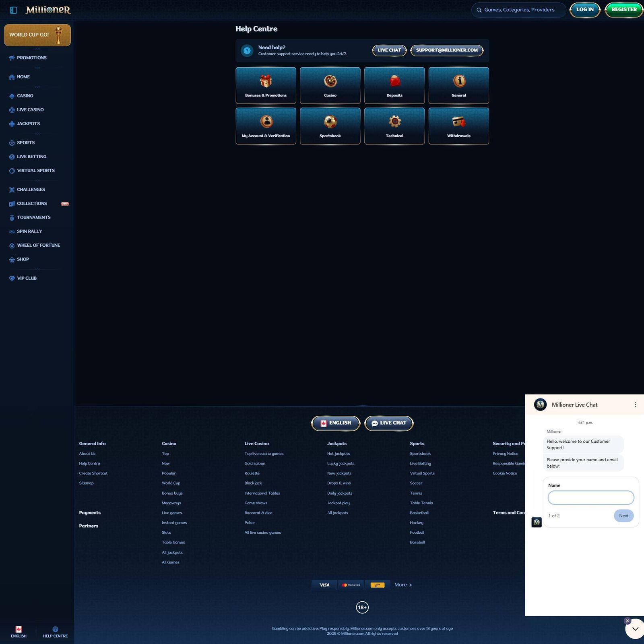Screen dimensions: 644x644
Task: Open Virtual Sports in the sidebar
Action: [x=36, y=171]
